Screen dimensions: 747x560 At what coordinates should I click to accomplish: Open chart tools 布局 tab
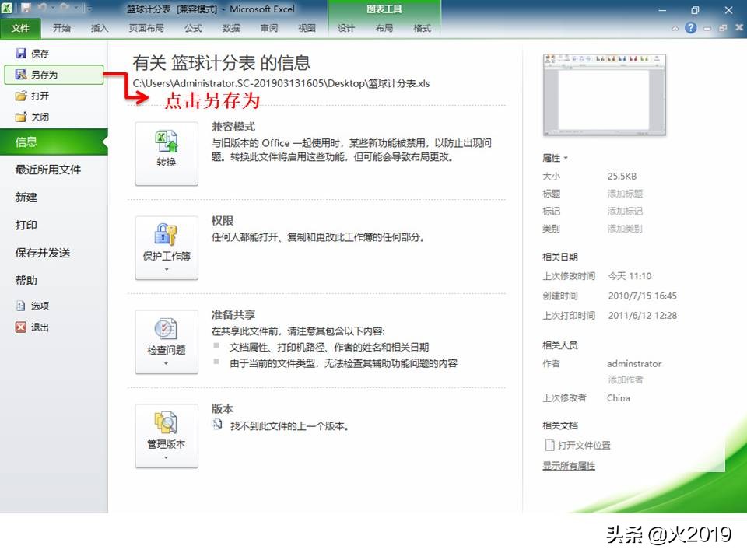(x=384, y=28)
